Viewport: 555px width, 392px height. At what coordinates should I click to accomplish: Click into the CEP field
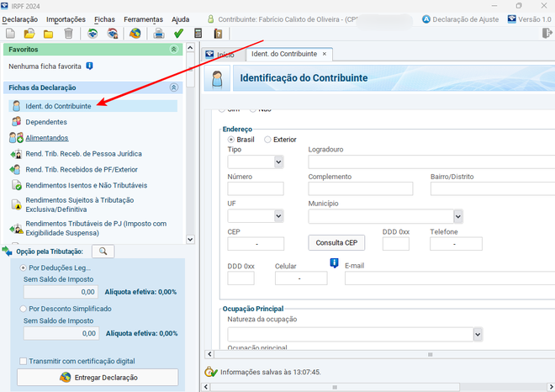pyautogui.click(x=256, y=244)
